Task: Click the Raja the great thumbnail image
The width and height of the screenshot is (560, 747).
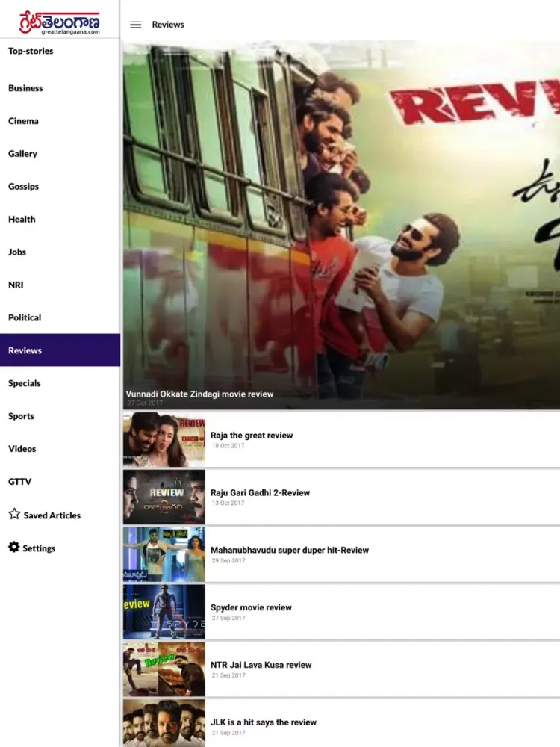Action: click(164, 440)
